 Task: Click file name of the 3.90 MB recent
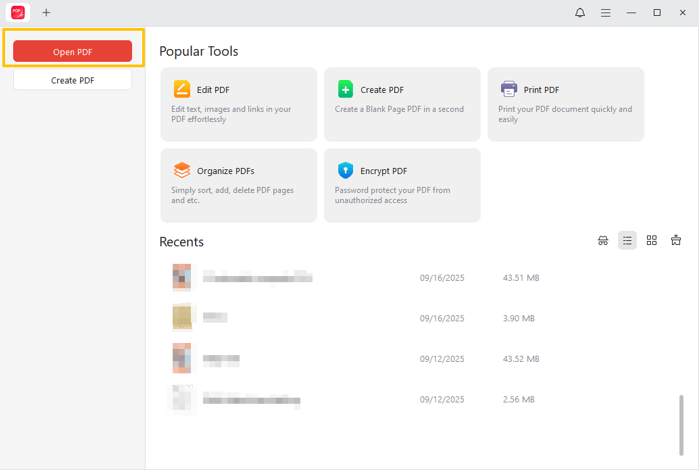click(215, 317)
